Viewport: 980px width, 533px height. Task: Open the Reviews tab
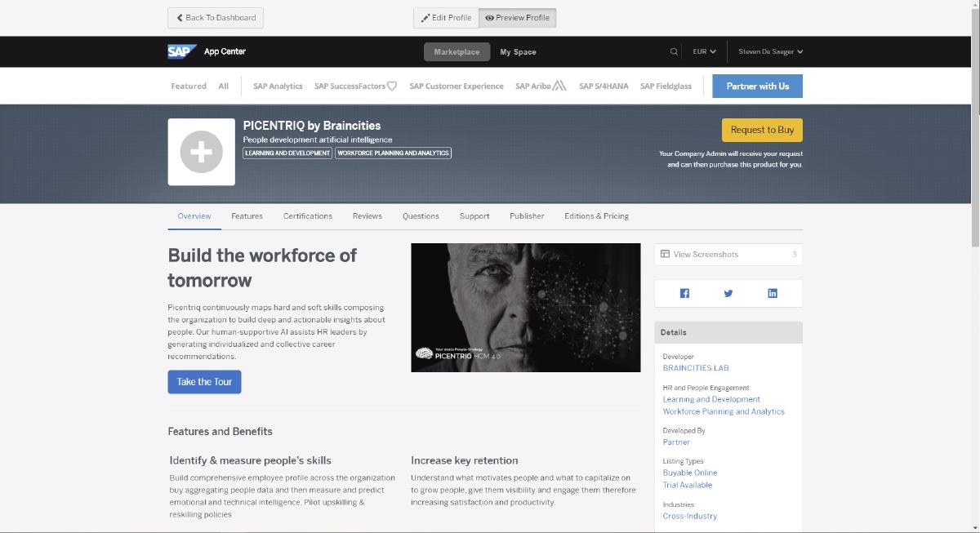point(367,216)
